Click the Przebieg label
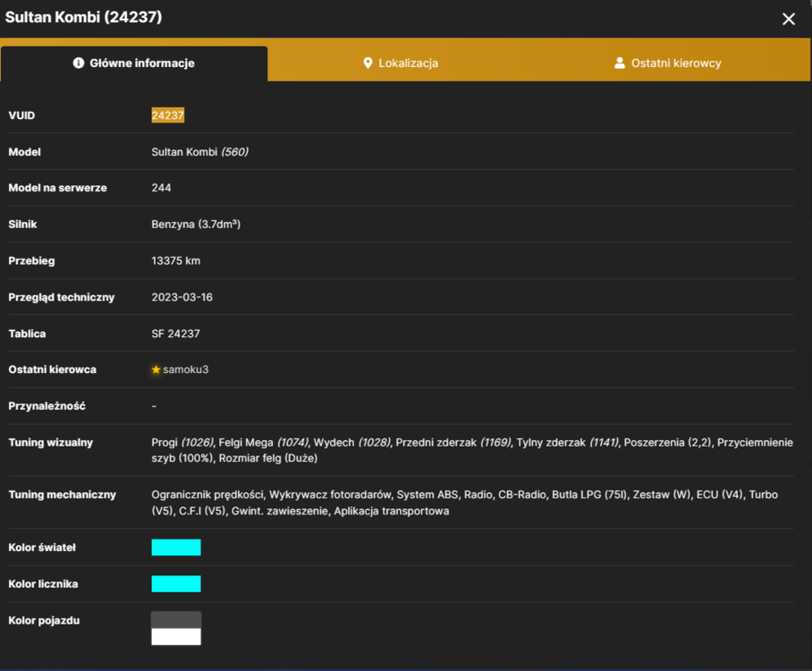Screen dimensions: 812x671 [x=31, y=260]
